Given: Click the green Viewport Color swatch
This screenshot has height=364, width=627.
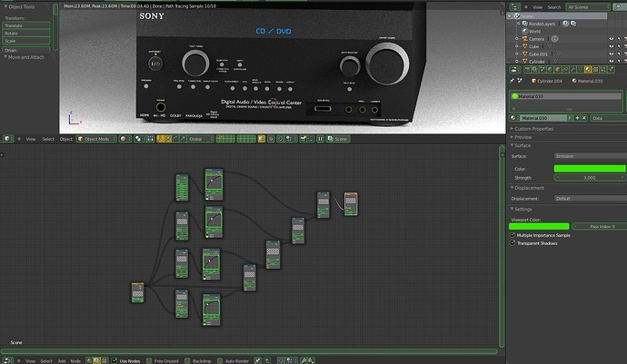Looking at the screenshot, I should 539,226.
